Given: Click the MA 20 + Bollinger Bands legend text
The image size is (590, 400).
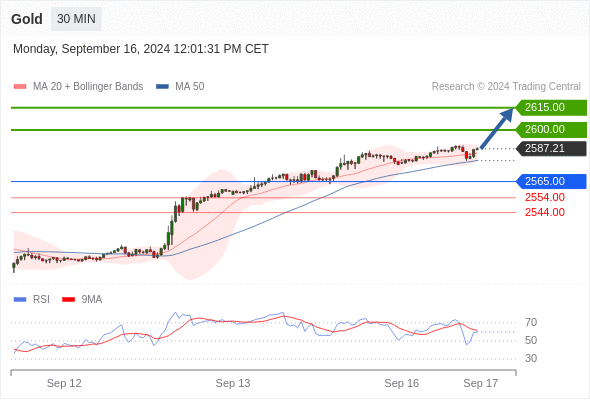Looking at the screenshot, I should [x=88, y=87].
